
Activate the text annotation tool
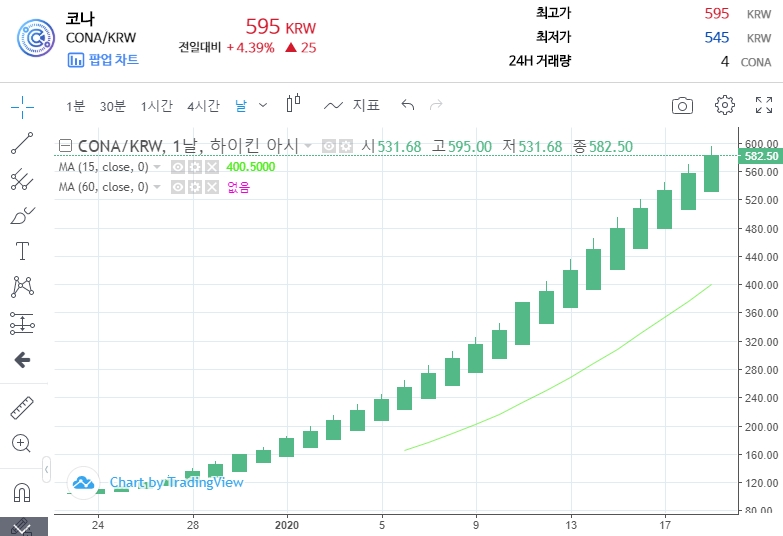(22, 251)
